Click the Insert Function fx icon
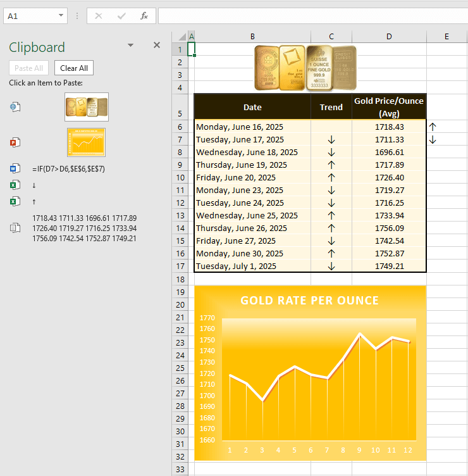The height and width of the screenshot is (476, 468). click(144, 16)
